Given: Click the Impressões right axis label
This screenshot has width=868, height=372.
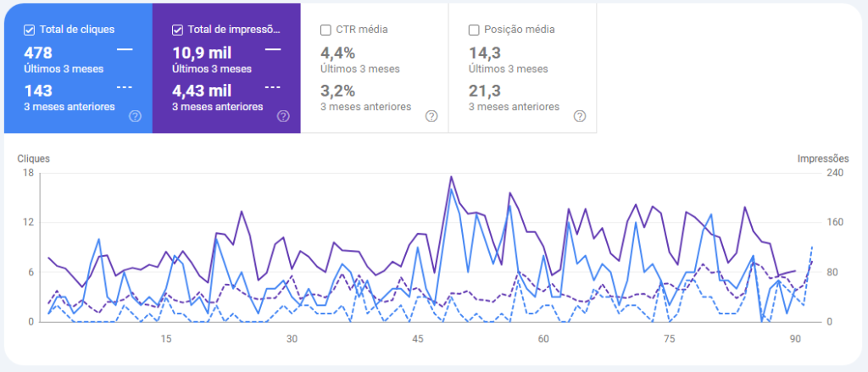Looking at the screenshot, I should [x=822, y=158].
